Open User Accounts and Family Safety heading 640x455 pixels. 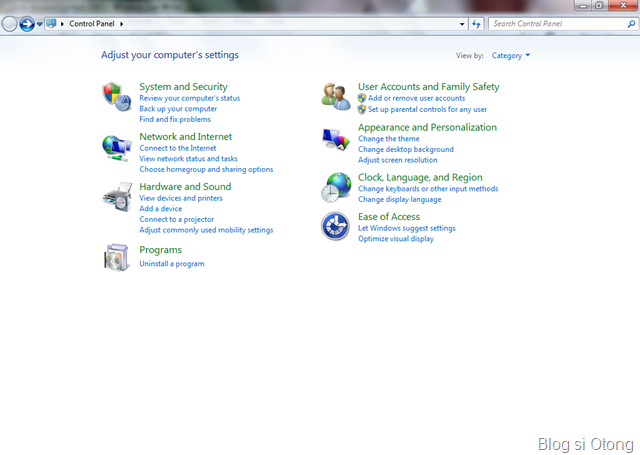click(429, 87)
